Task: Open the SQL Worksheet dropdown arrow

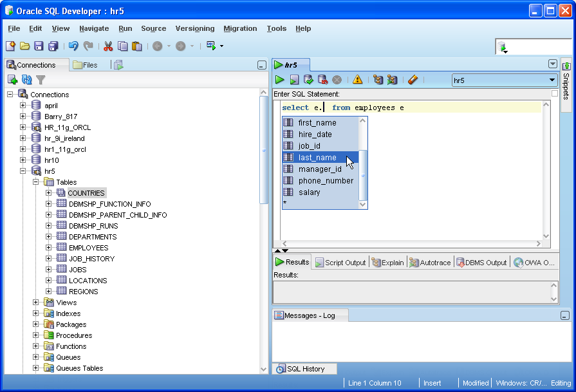Action: (221, 46)
